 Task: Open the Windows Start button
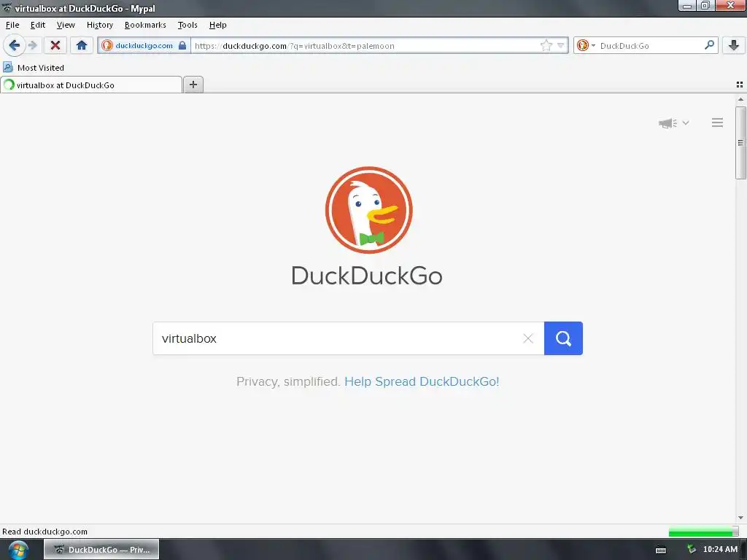[x=18, y=550]
